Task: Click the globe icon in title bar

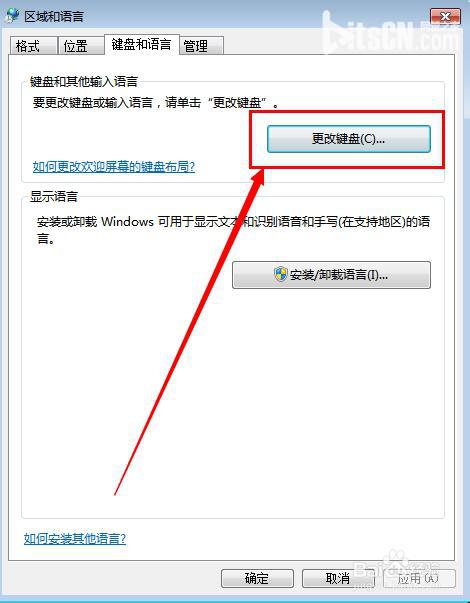Action: click(x=12, y=15)
